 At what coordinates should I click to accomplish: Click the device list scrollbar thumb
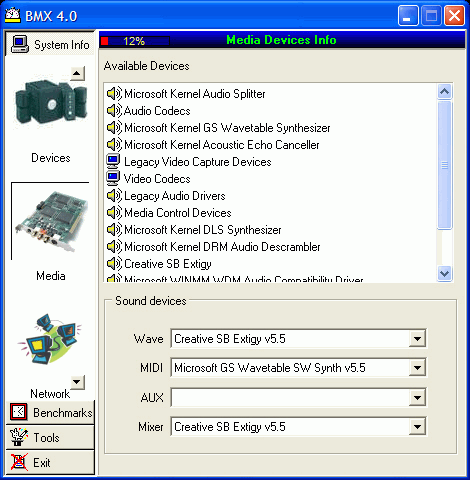coord(445,165)
